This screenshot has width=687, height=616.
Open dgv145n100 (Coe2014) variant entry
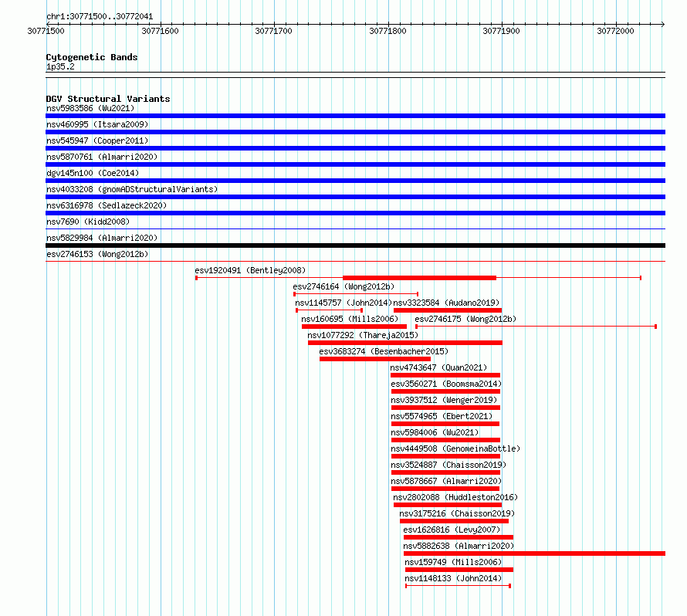(x=93, y=173)
